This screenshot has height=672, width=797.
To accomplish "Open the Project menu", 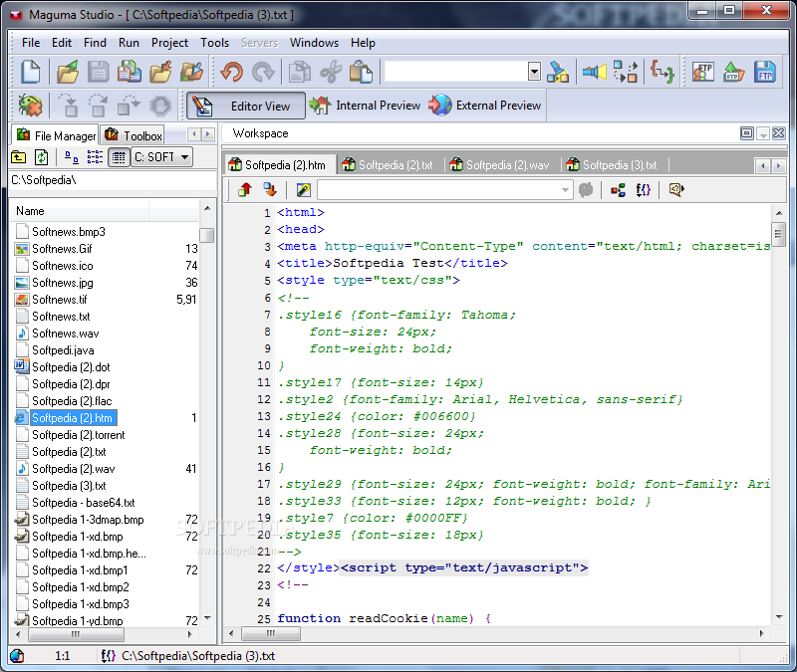I will [169, 43].
